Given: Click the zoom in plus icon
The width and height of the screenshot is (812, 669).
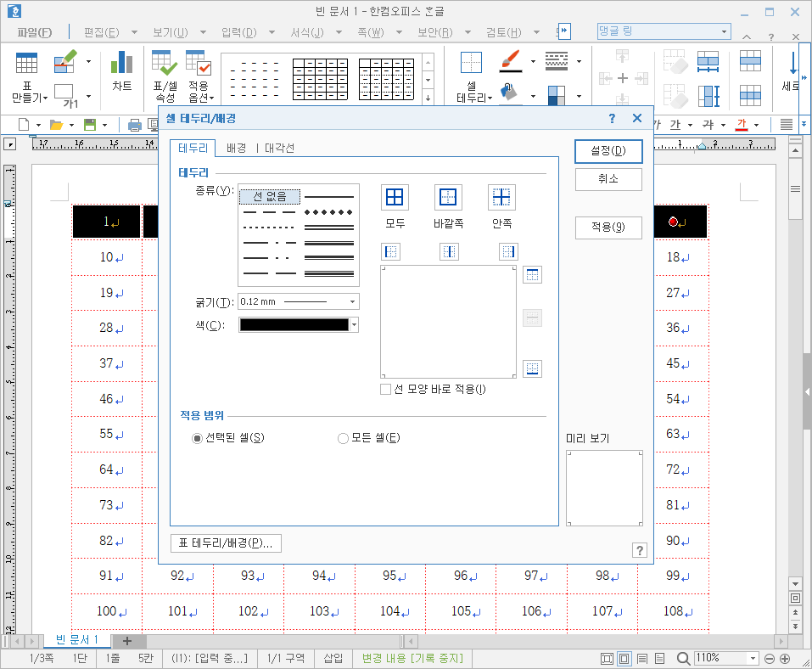Looking at the screenshot, I should coord(785,659).
